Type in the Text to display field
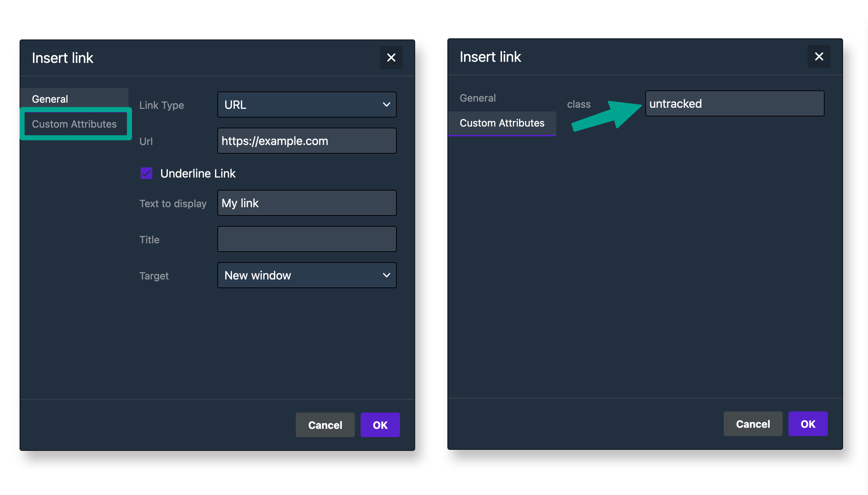868x495 pixels. (307, 203)
